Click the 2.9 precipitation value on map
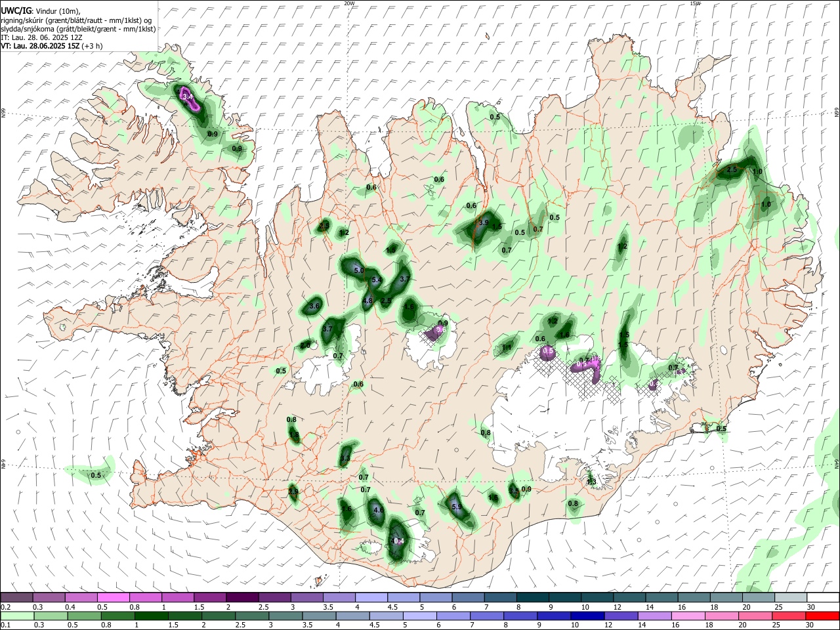This screenshot has width=840, height=630. 293,491
